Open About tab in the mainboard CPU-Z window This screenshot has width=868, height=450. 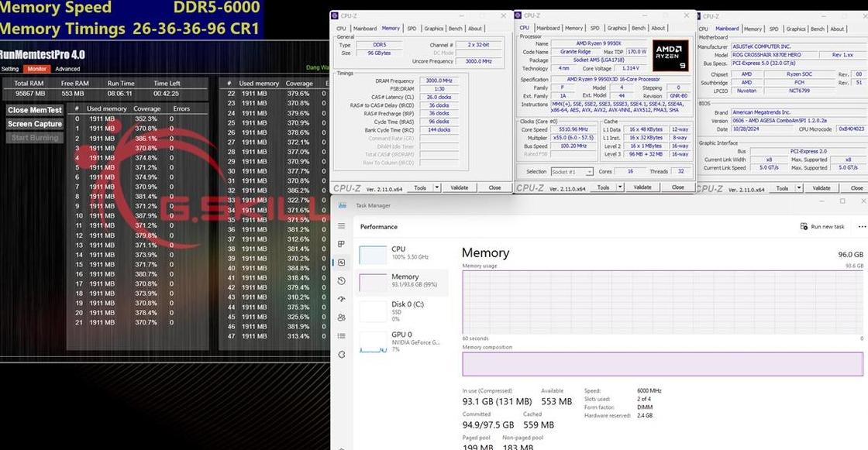point(838,29)
